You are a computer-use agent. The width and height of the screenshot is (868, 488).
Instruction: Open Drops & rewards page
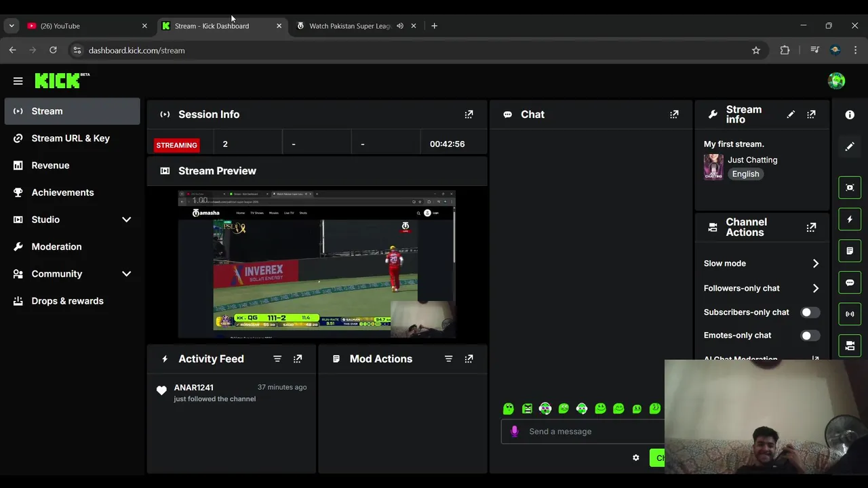point(72,301)
